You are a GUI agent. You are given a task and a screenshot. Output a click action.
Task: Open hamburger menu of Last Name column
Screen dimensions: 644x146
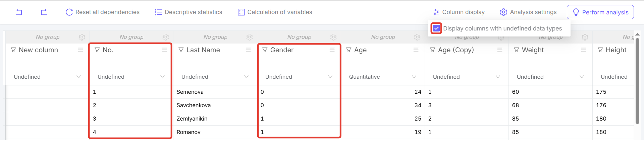[248, 50]
